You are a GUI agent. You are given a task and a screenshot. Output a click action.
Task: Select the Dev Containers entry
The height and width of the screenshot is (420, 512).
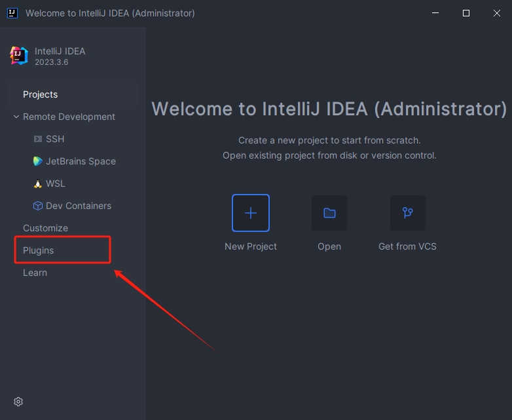[x=79, y=206]
